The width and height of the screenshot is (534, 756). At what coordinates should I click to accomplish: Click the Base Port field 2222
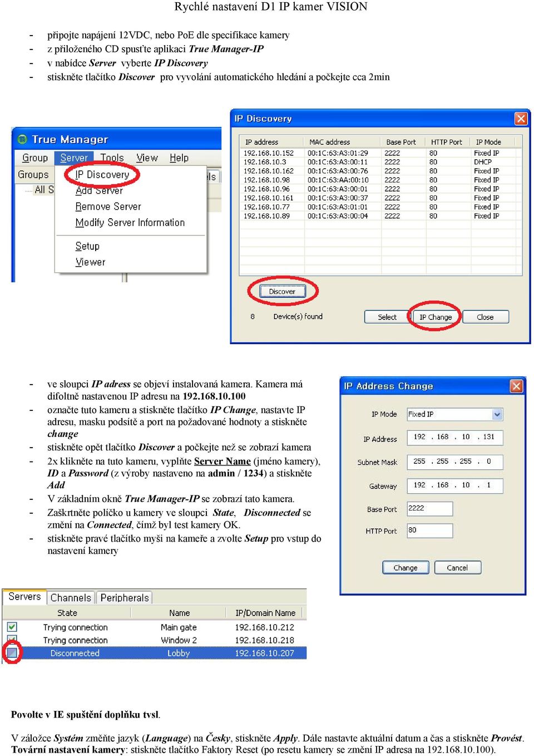(430, 508)
